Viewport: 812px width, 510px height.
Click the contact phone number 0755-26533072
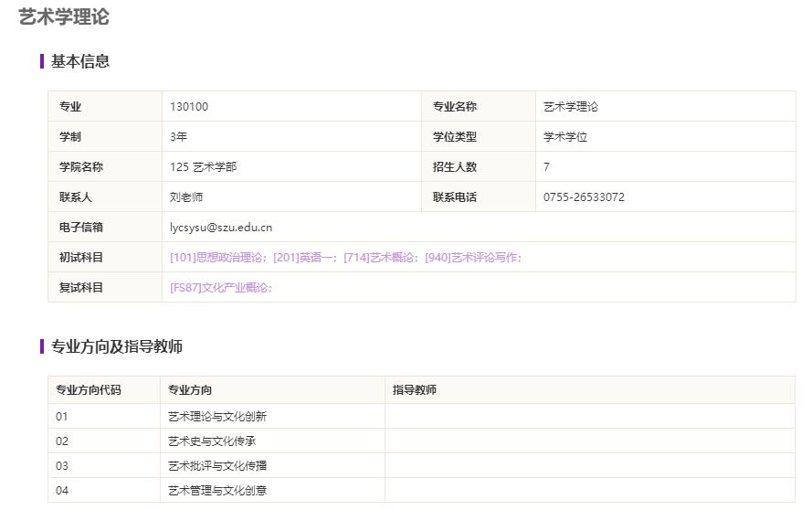coord(584,197)
